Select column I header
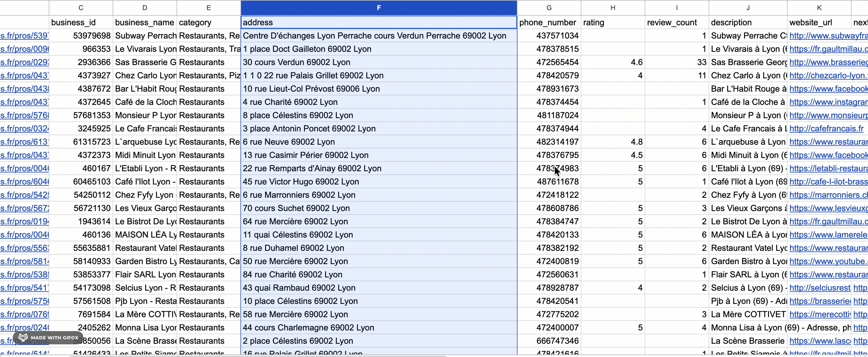 [677, 8]
